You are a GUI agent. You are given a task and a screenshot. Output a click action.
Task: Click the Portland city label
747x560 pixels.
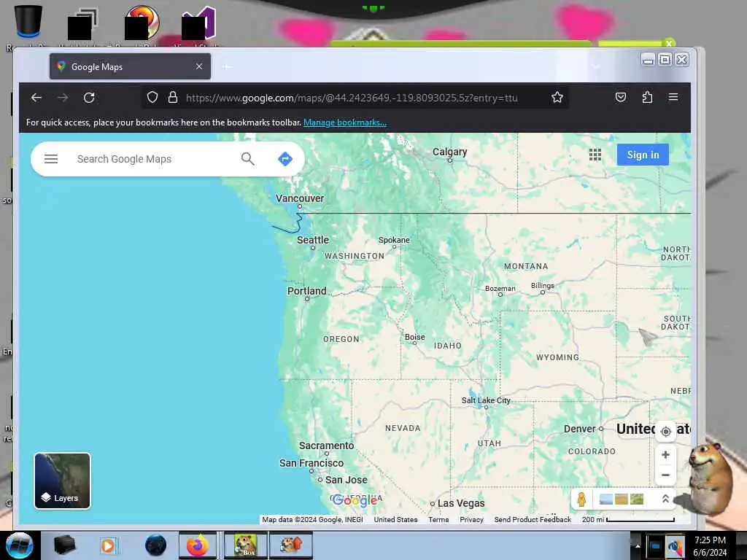pyautogui.click(x=307, y=291)
